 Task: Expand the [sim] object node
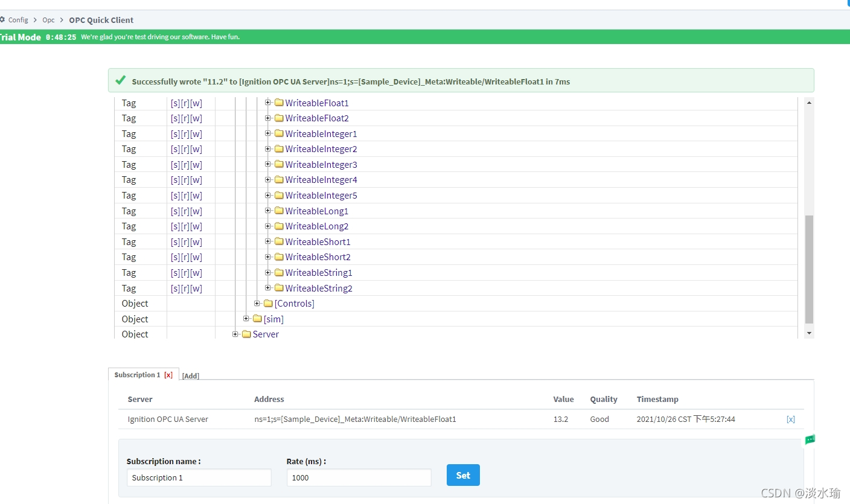[246, 319]
